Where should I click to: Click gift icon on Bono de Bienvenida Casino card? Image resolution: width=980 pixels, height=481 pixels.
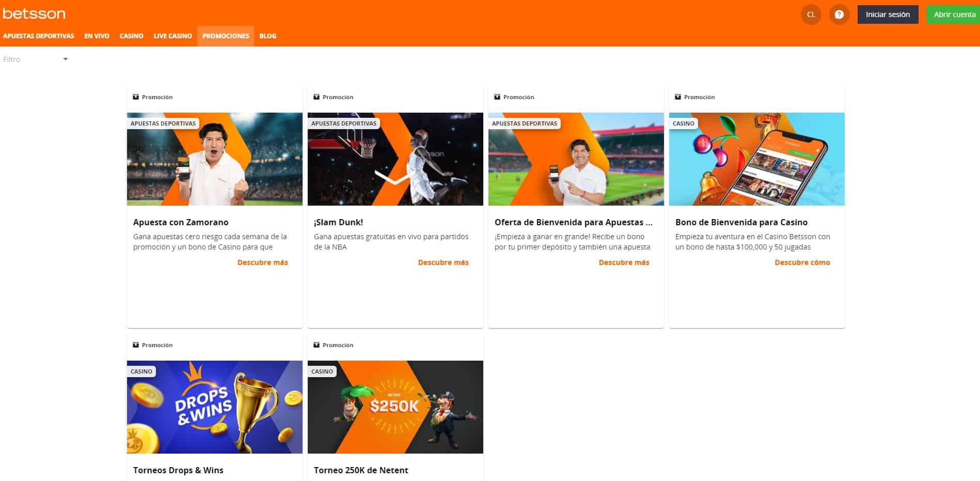[678, 97]
